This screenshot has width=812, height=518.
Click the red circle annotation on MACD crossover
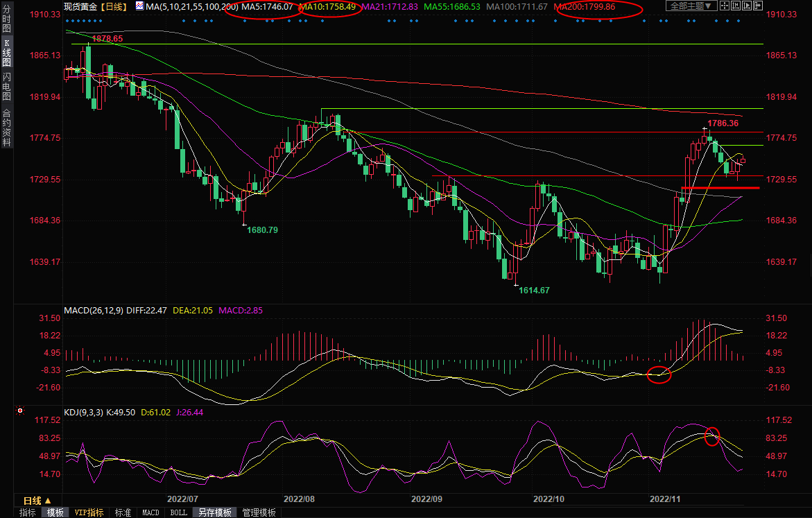[659, 375]
